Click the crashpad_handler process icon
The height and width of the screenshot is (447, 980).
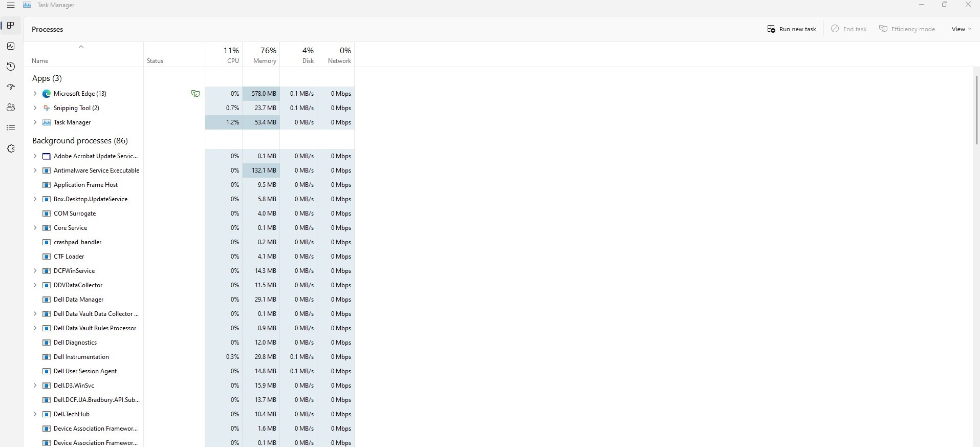coord(47,242)
